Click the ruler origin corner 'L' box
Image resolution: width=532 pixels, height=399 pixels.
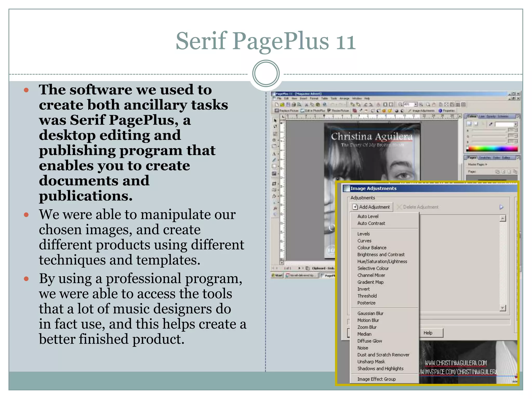pyautogui.click(x=283, y=117)
